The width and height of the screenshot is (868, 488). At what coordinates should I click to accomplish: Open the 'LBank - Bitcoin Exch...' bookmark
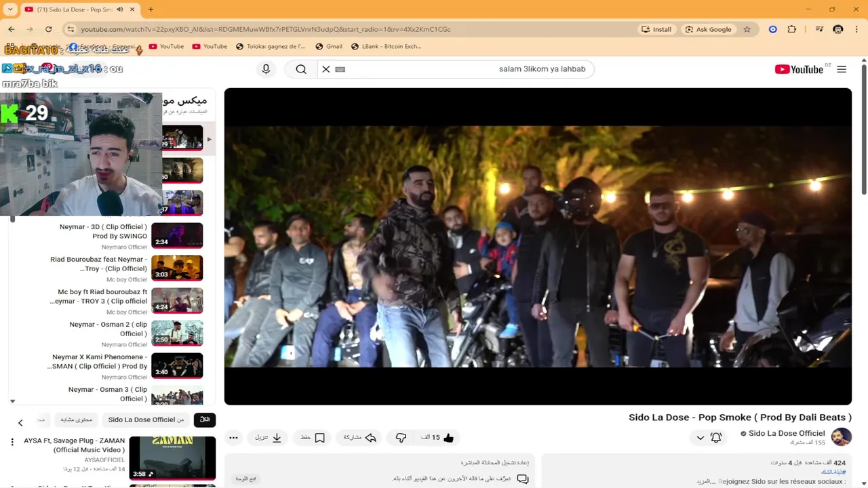tap(387, 46)
